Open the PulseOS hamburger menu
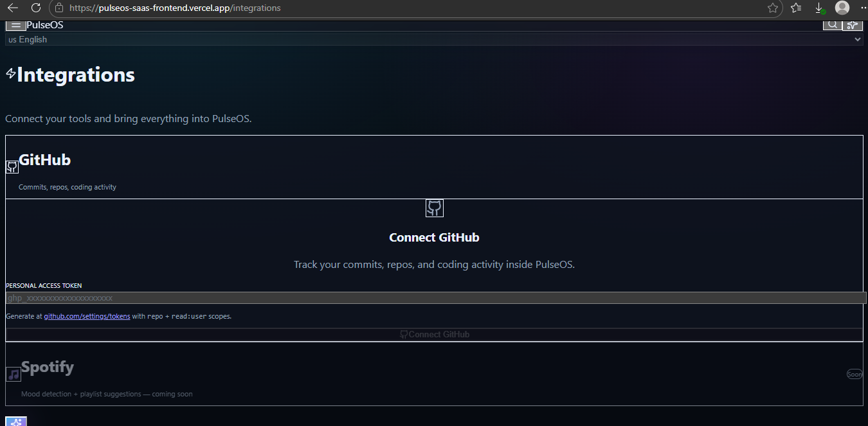This screenshot has height=426, width=868. [x=16, y=26]
